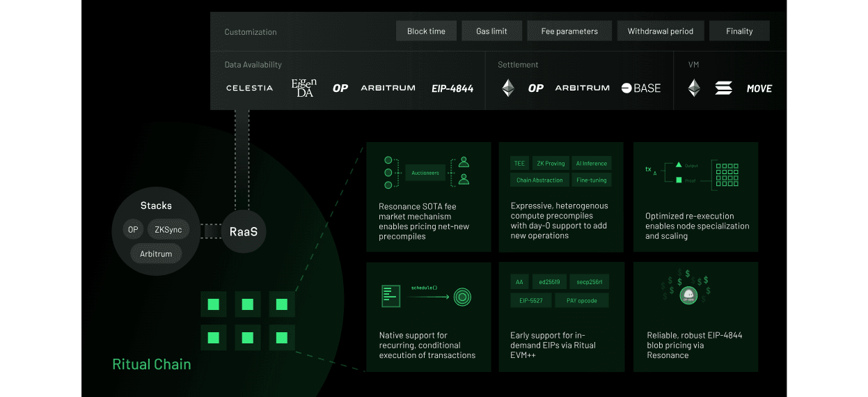This screenshot has height=397, width=868.
Task: Click the Solana logo under VM
Action: pyautogui.click(x=724, y=88)
